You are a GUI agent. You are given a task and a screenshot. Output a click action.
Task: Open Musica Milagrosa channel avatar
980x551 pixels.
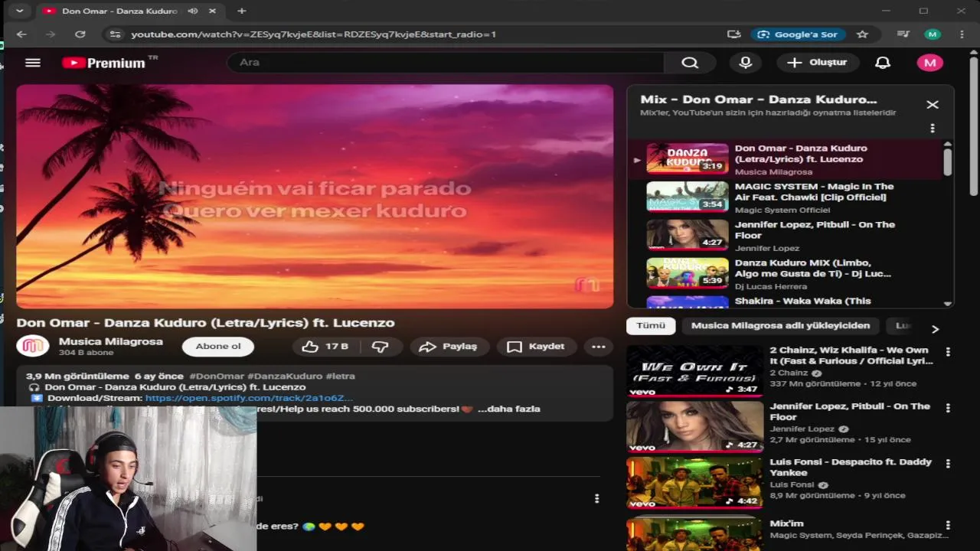coord(33,346)
